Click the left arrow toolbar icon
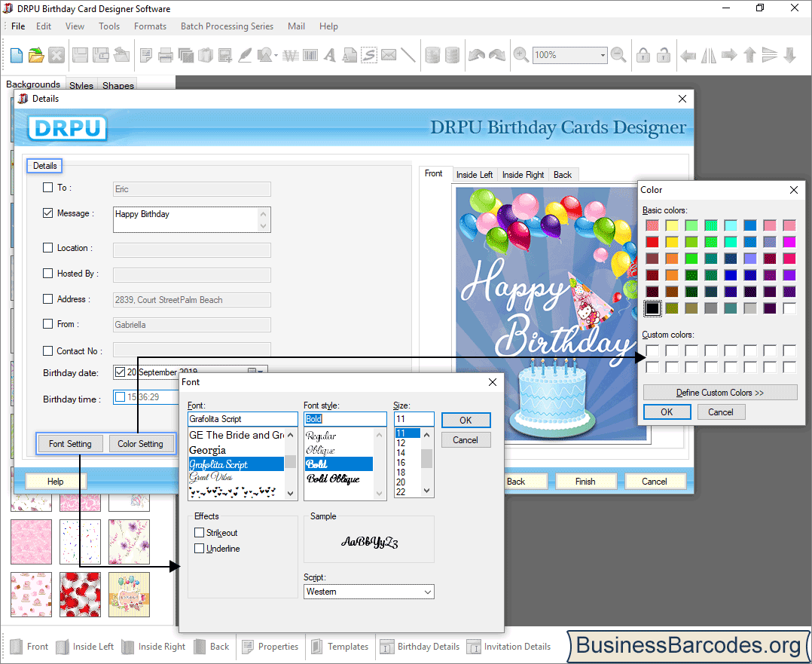 click(688, 55)
